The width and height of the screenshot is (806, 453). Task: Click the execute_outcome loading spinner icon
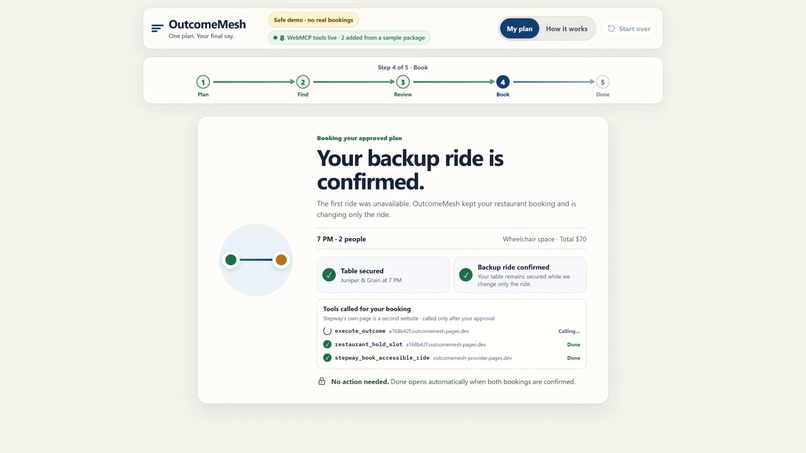click(x=327, y=331)
